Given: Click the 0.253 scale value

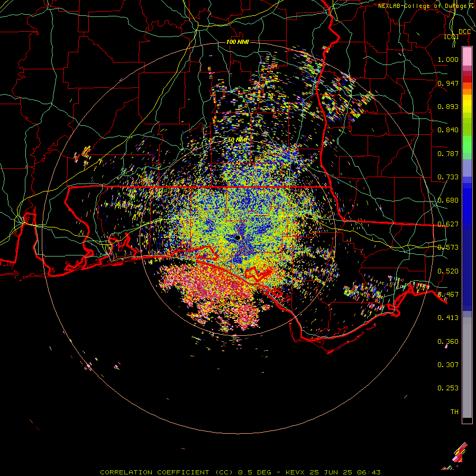Looking at the screenshot, I should [448, 388].
